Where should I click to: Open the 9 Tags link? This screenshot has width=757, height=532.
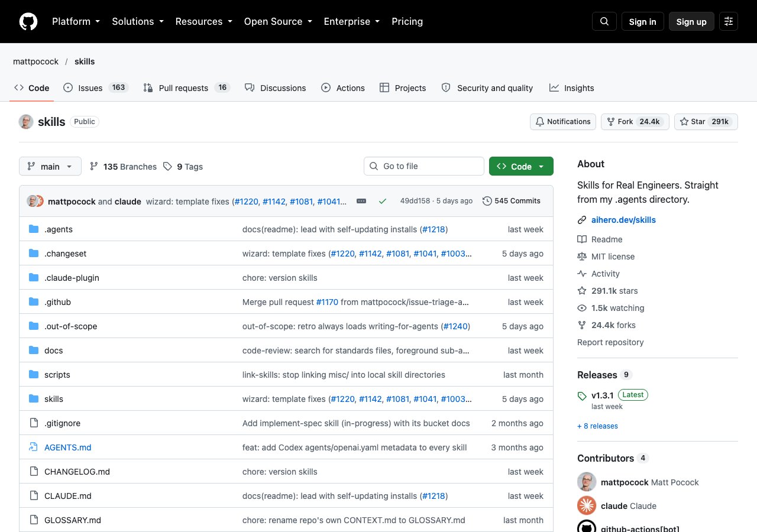[x=183, y=167]
